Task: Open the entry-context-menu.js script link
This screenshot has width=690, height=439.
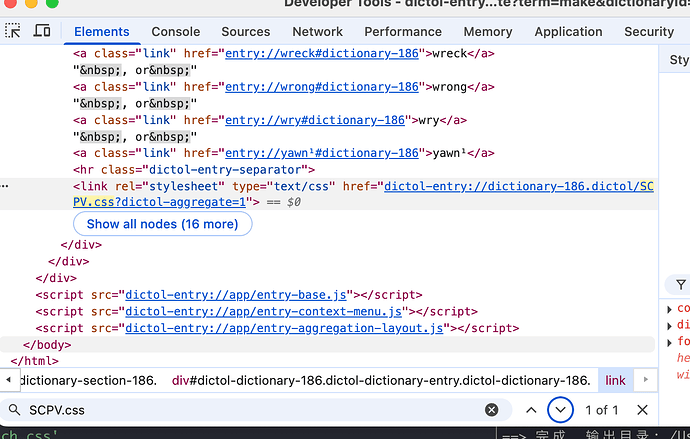Action: click(263, 311)
